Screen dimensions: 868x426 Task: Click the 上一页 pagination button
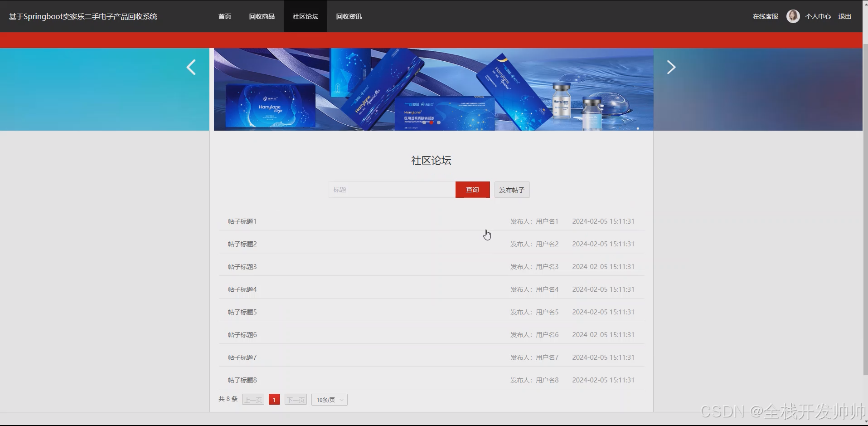coord(253,400)
